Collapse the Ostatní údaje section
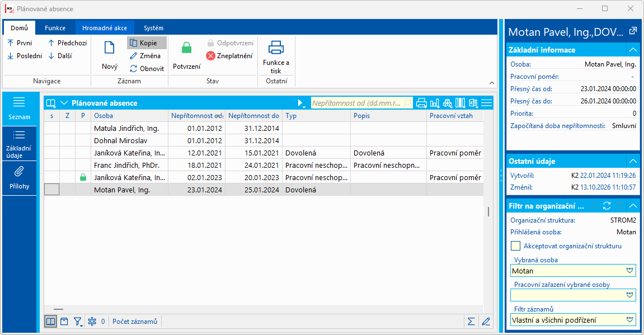The height and width of the screenshot is (335, 644). (x=633, y=161)
